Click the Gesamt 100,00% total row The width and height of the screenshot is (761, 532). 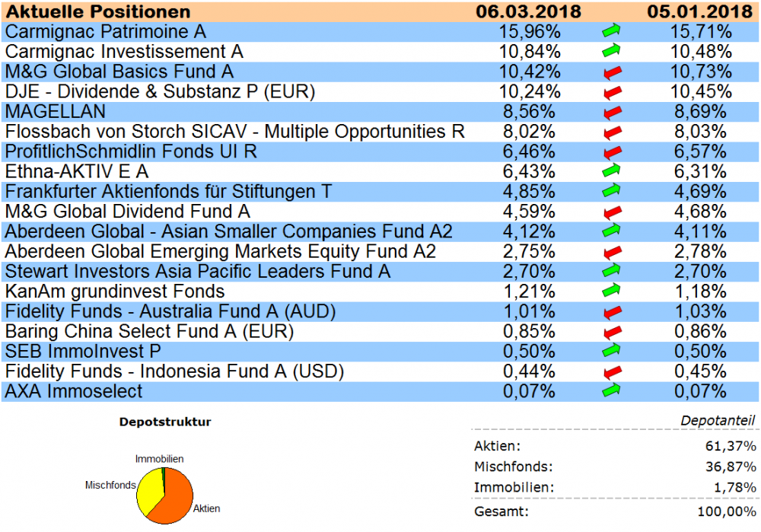point(614,511)
